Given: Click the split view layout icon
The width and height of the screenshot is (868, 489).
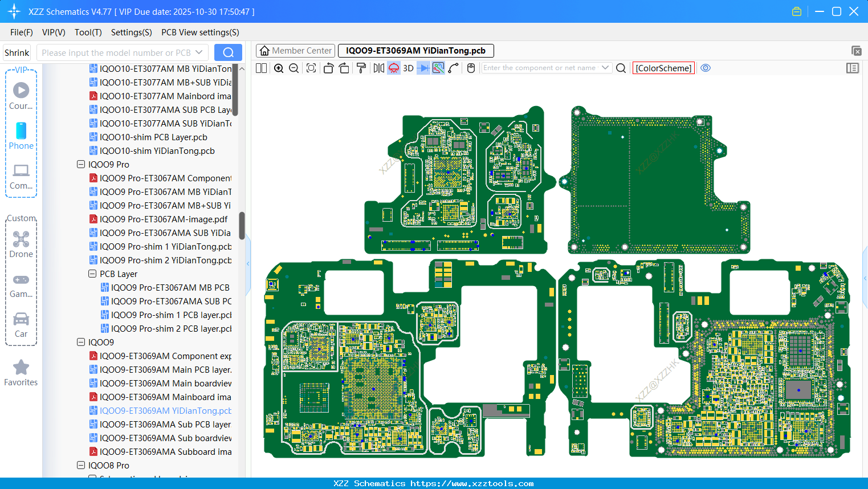Looking at the screenshot, I should coord(262,68).
